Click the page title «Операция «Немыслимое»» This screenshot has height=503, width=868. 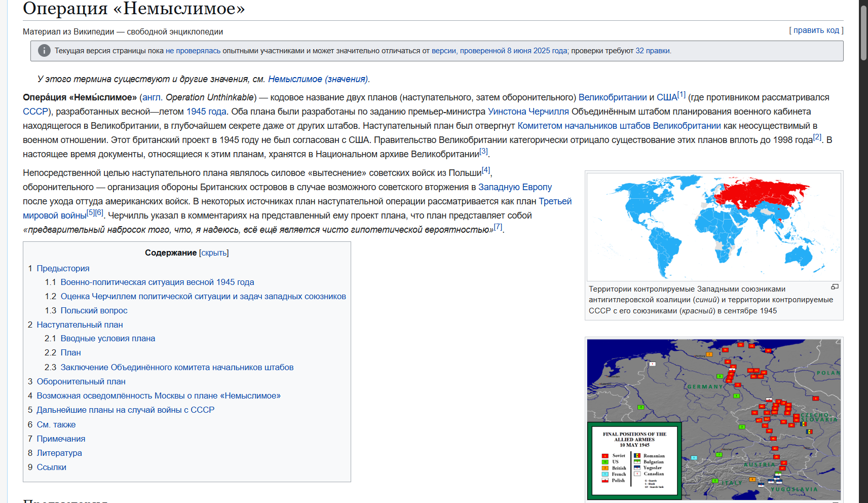click(134, 9)
